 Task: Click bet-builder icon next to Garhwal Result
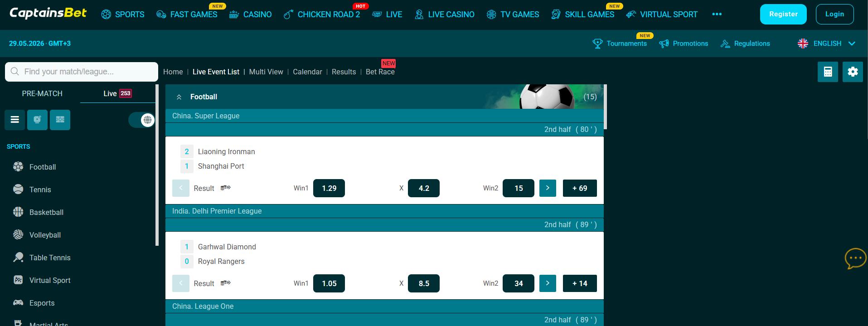225,283
